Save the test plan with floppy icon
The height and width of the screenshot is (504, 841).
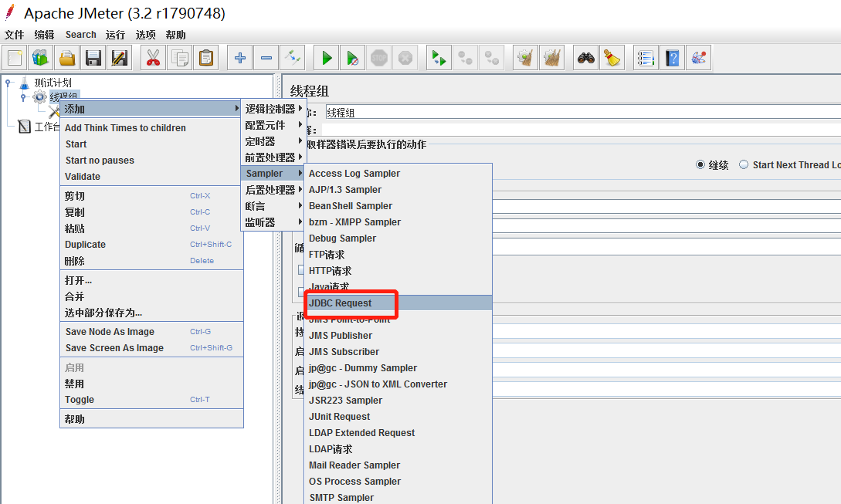(x=93, y=58)
